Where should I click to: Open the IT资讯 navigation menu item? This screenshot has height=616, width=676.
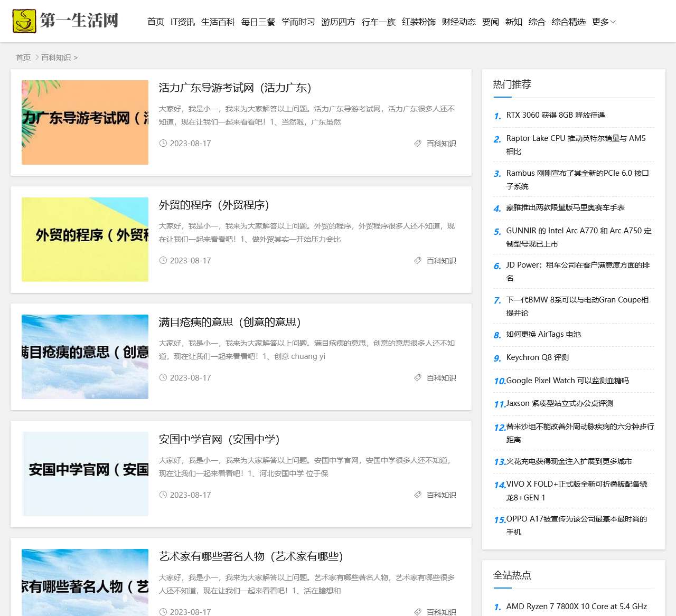point(183,22)
